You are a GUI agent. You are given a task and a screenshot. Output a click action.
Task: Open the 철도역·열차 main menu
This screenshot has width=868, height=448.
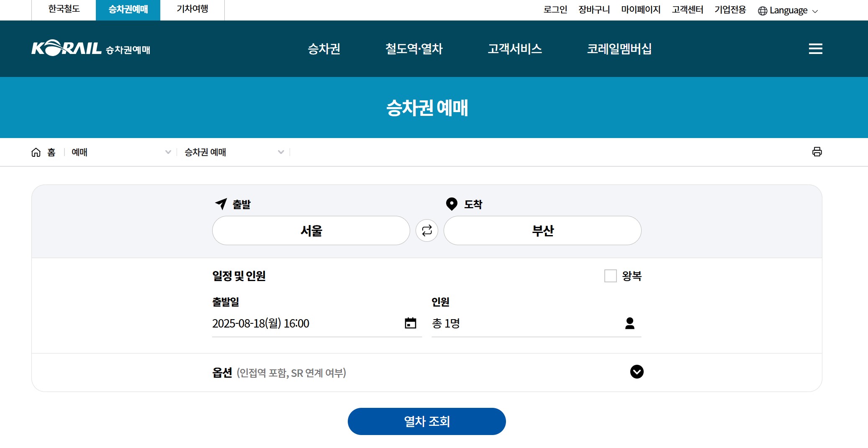(x=414, y=49)
